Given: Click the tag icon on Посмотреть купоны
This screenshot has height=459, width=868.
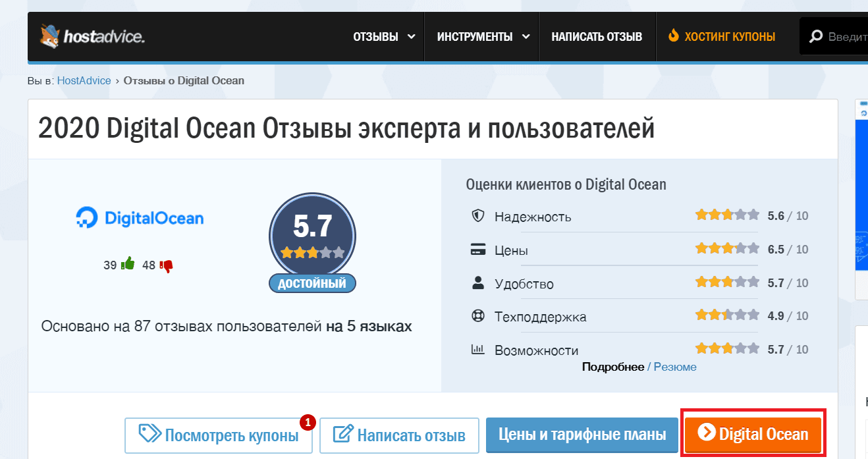Looking at the screenshot, I should tap(149, 434).
